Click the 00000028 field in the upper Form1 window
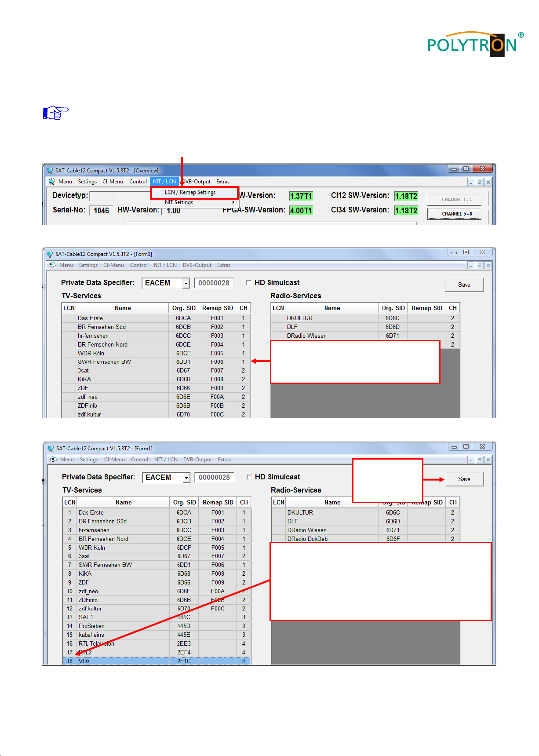 pos(214,283)
